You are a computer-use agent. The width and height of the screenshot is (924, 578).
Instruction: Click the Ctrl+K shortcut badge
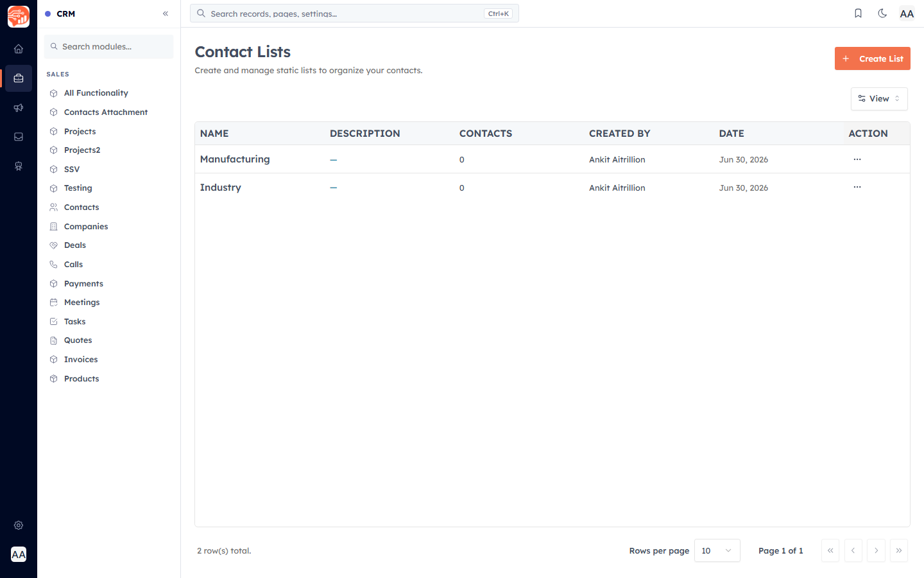tap(499, 13)
